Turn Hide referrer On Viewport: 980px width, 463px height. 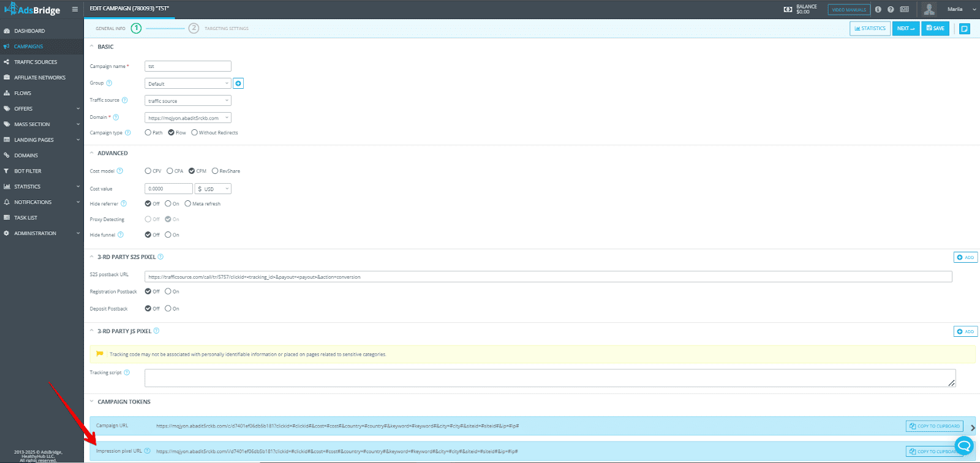coord(168,203)
